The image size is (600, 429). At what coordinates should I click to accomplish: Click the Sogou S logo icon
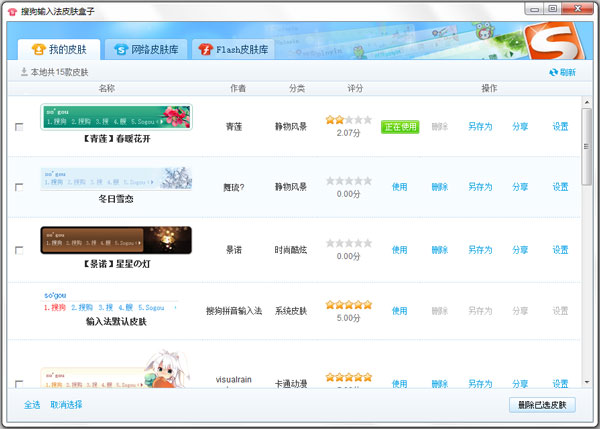(554, 41)
